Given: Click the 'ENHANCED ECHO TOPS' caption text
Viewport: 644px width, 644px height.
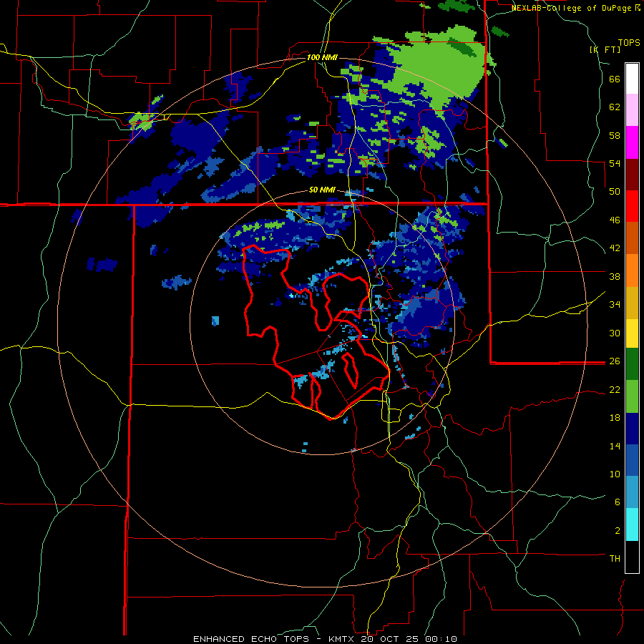Looking at the screenshot, I should (251, 639).
